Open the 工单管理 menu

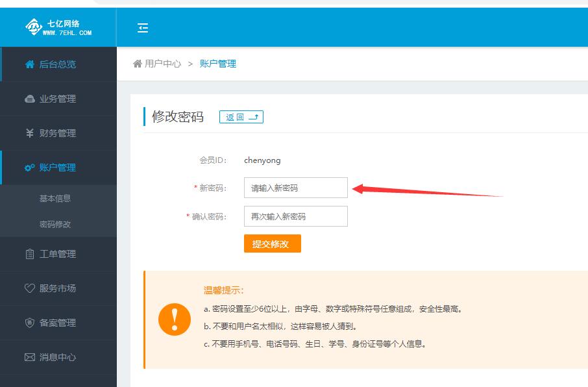58,254
